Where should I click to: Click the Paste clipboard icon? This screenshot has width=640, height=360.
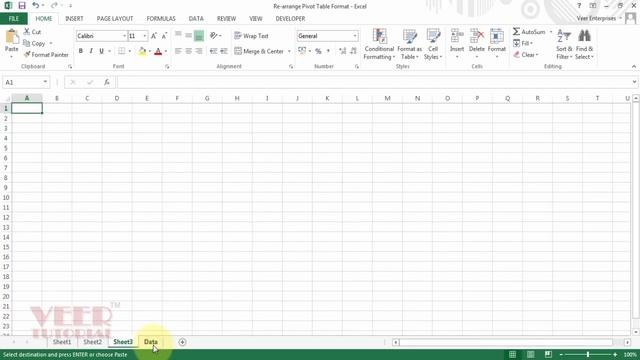[11, 38]
